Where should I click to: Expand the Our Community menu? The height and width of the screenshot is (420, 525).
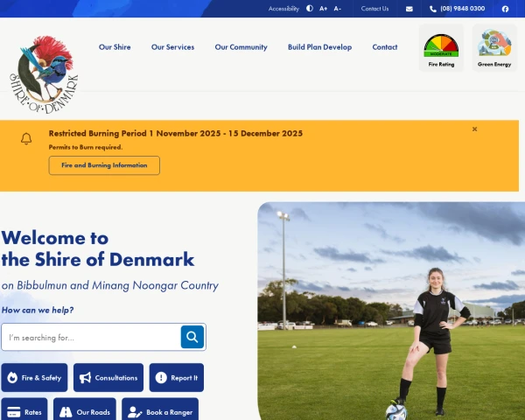pyautogui.click(x=241, y=47)
